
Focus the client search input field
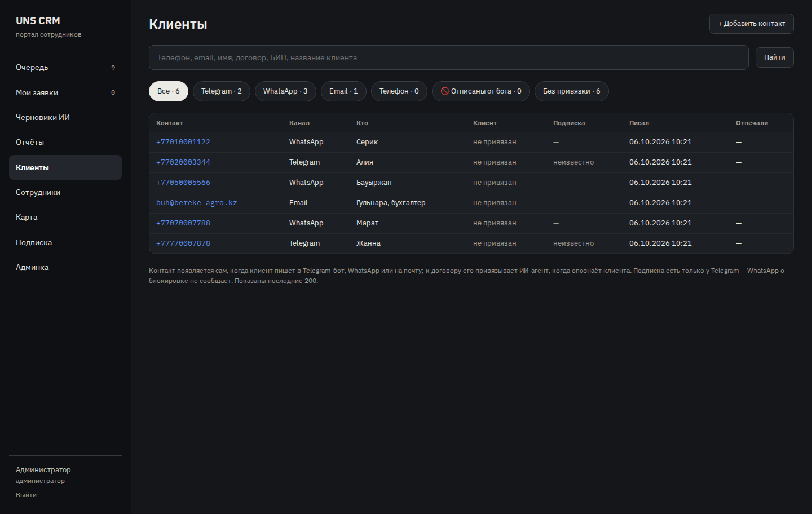pyautogui.click(x=448, y=57)
